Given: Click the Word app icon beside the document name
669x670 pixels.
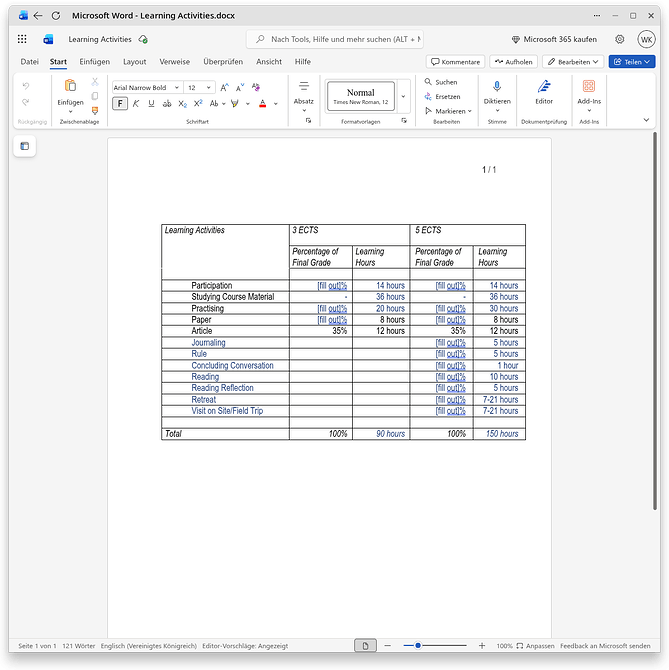Looking at the screenshot, I should [48, 39].
